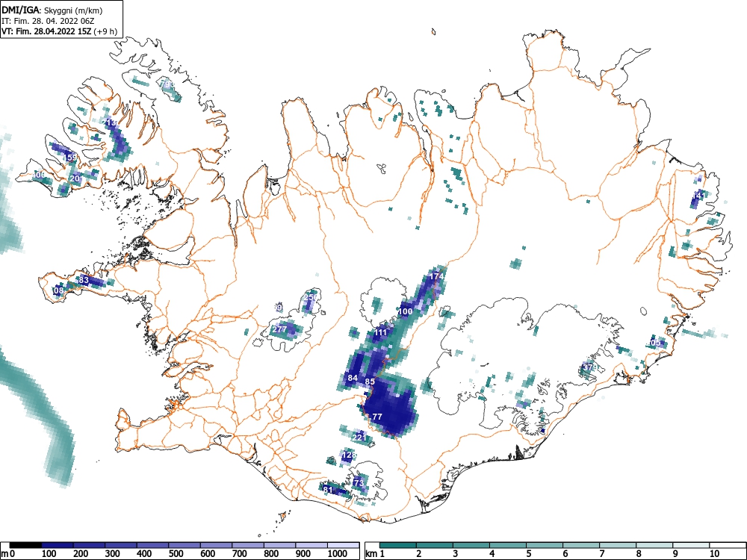Click the '84' visibility value on the map

pyautogui.click(x=353, y=378)
